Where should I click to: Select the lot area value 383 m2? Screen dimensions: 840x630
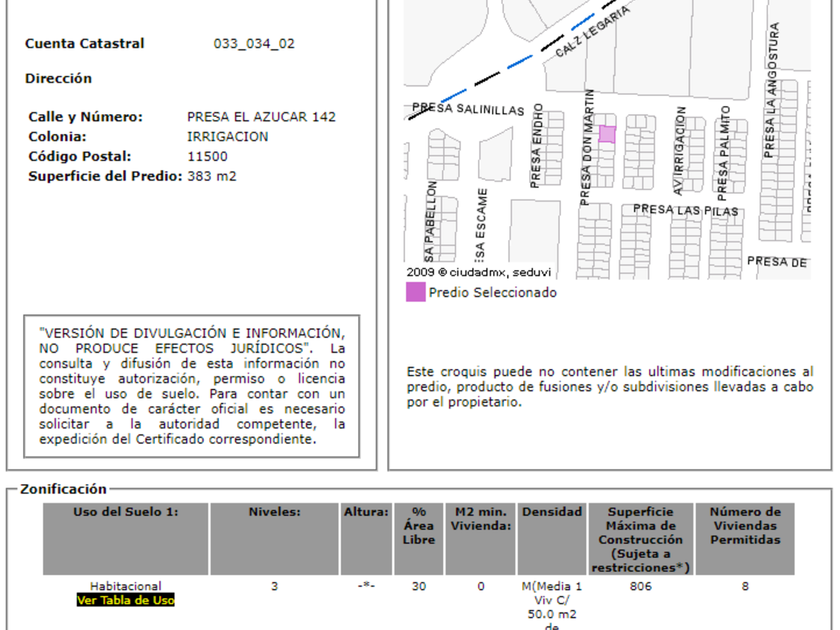(212, 176)
